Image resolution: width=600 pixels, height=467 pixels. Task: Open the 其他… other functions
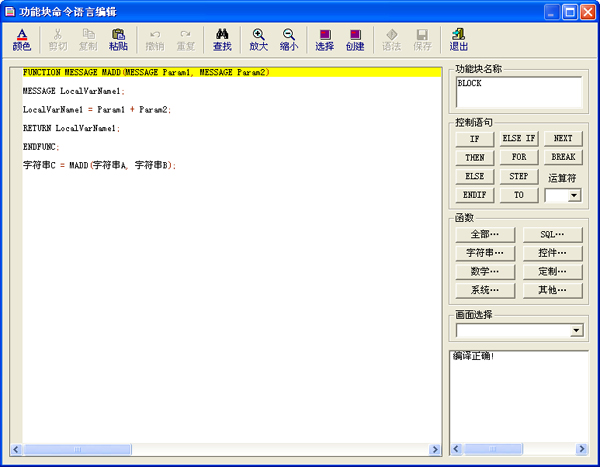(553, 290)
